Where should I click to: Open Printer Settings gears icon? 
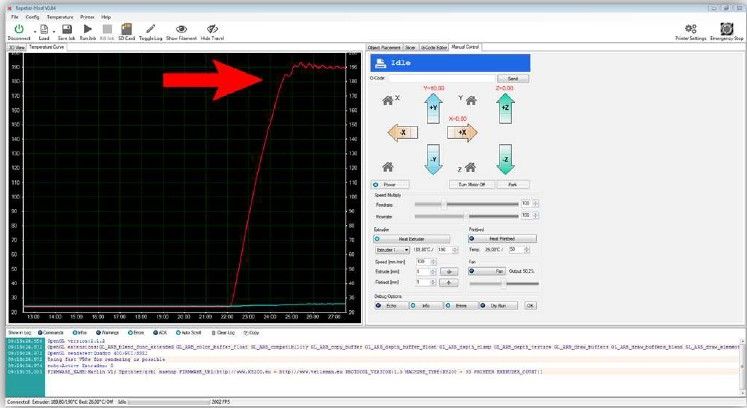click(x=690, y=29)
